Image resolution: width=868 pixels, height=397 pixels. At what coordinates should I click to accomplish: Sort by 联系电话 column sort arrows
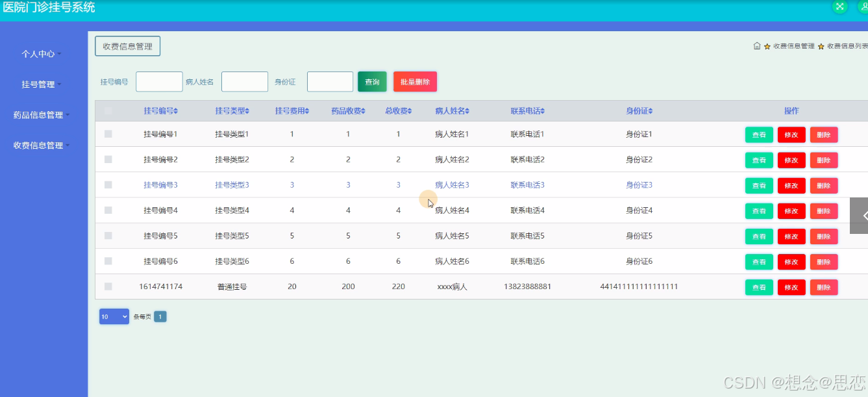pyautogui.click(x=542, y=111)
